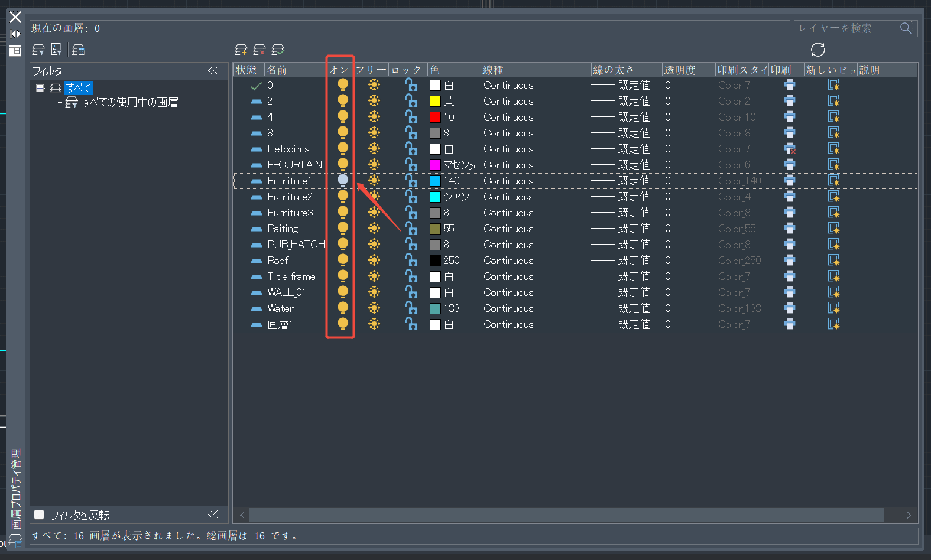Screen dimensions: 931x560
Task: Toggle freeze sun icon for PUB_HATCH
Action: [x=374, y=244]
